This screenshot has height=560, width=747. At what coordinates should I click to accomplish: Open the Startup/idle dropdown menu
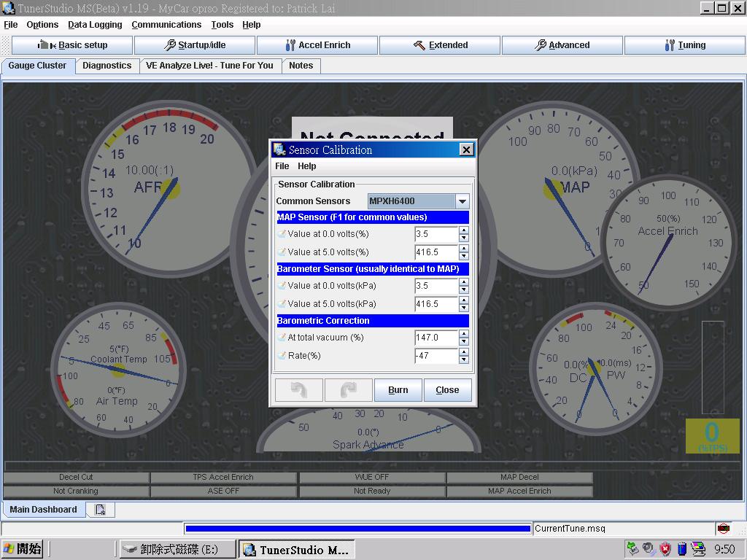[x=195, y=45]
